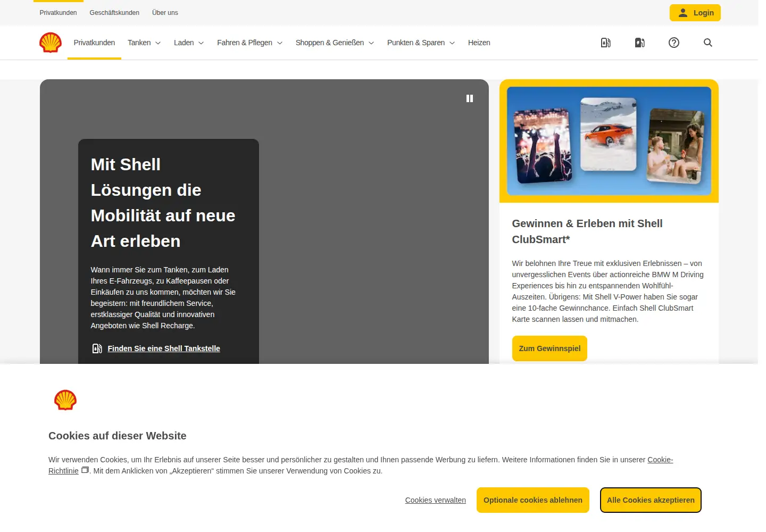Open Über uns in the top bar
The image size is (766, 532).
165,13
